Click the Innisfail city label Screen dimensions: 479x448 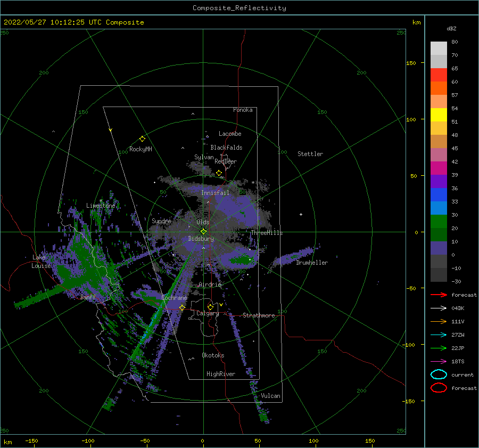215,193
